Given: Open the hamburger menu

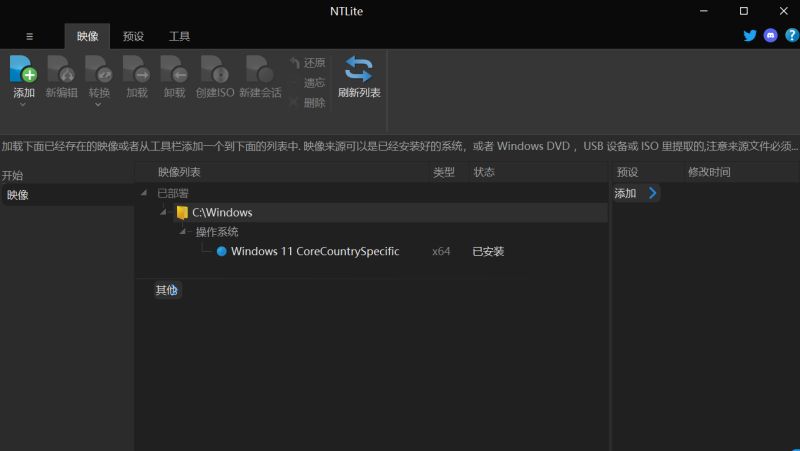Looking at the screenshot, I should point(30,36).
